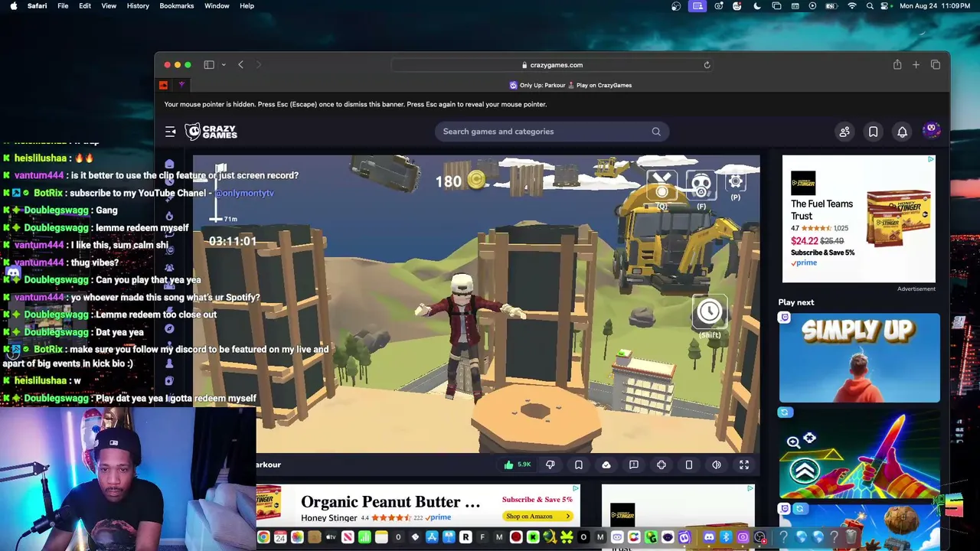Go to the CrazyGames home logo
Screen dimensions: 980x551
pos(211,132)
